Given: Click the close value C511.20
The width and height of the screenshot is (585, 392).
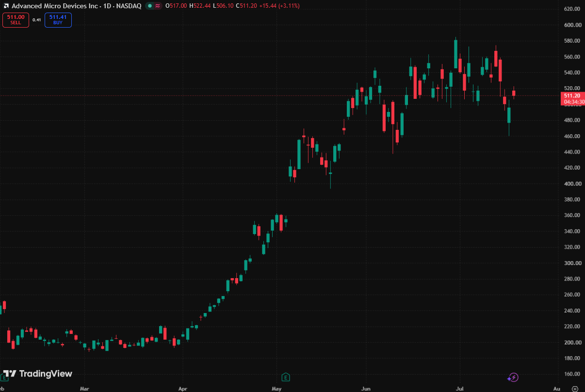Looking at the screenshot, I should tap(246, 6).
